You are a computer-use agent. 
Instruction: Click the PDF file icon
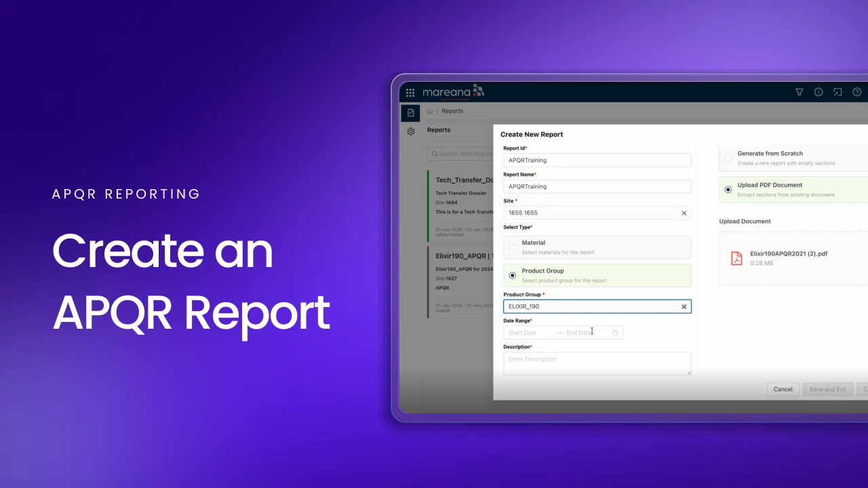[x=736, y=258]
